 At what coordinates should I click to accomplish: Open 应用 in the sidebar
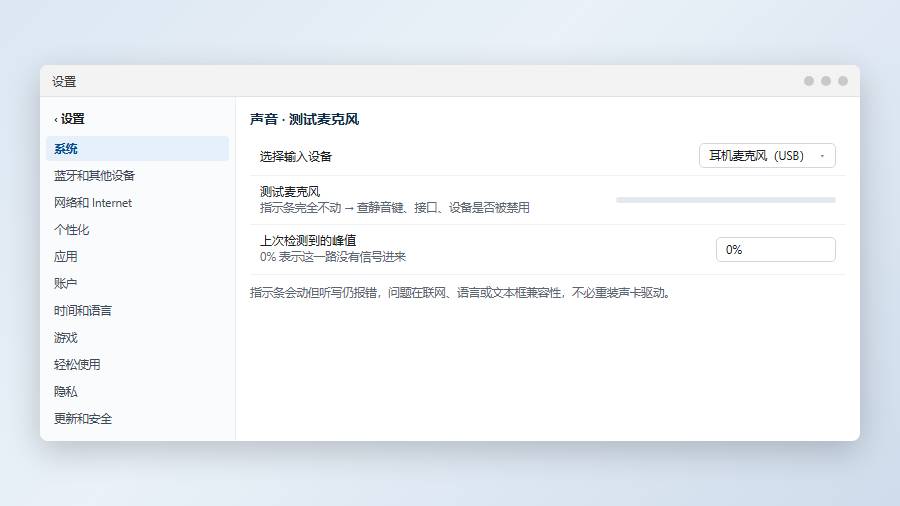pos(137,256)
